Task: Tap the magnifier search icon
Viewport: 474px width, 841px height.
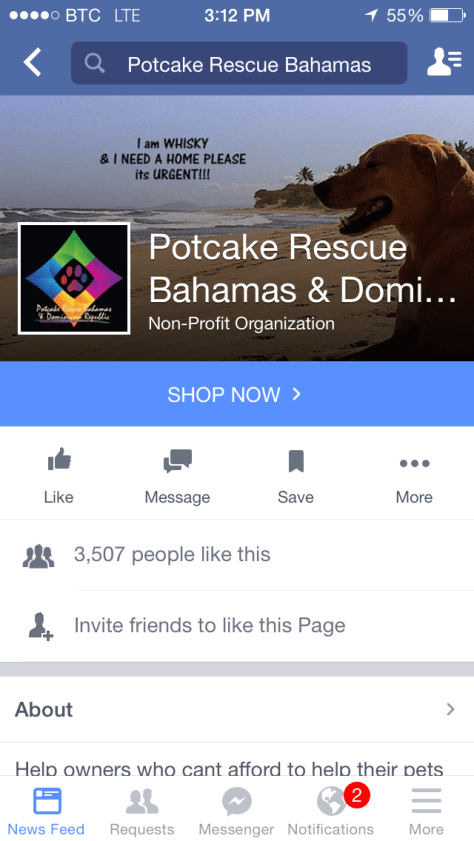Action: coord(95,64)
